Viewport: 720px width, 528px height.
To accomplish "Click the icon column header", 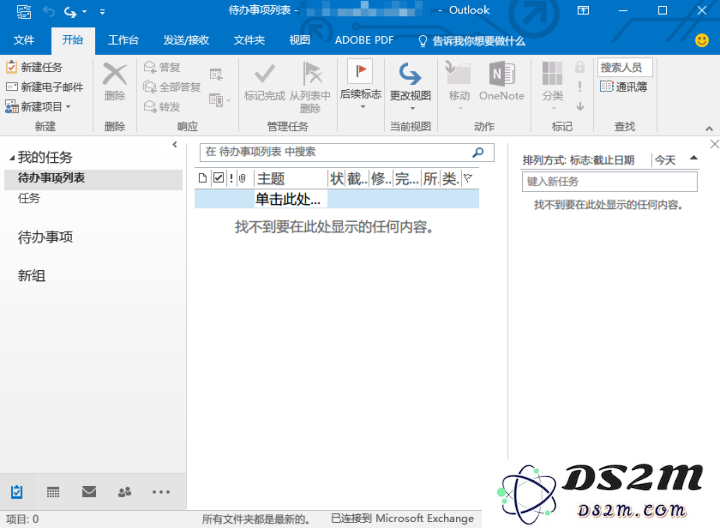I will (202, 178).
